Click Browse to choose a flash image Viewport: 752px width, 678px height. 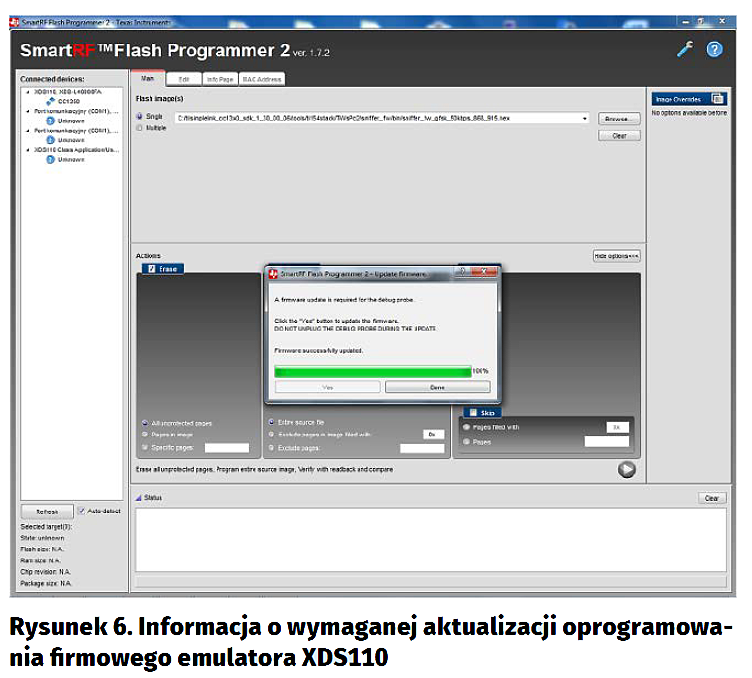[619, 118]
